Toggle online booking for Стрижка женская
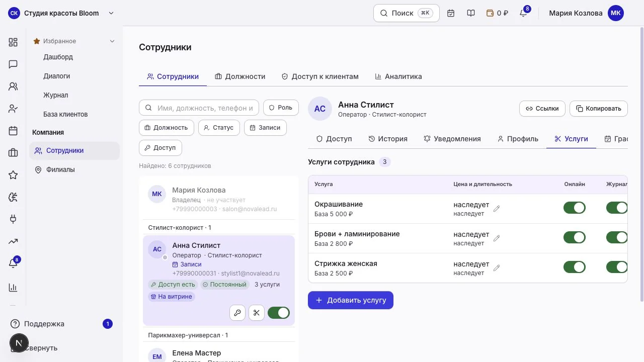This screenshot has height=362, width=644. coord(575,267)
